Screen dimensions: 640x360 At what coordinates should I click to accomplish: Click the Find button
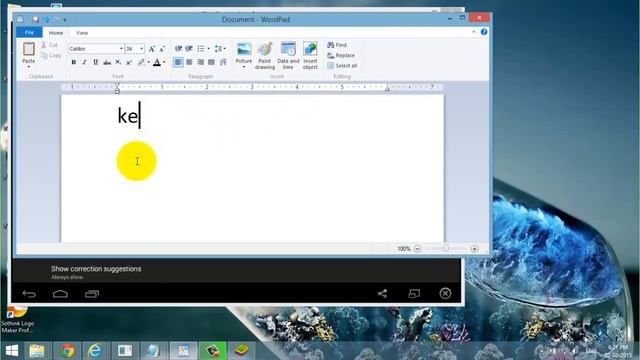(x=337, y=45)
